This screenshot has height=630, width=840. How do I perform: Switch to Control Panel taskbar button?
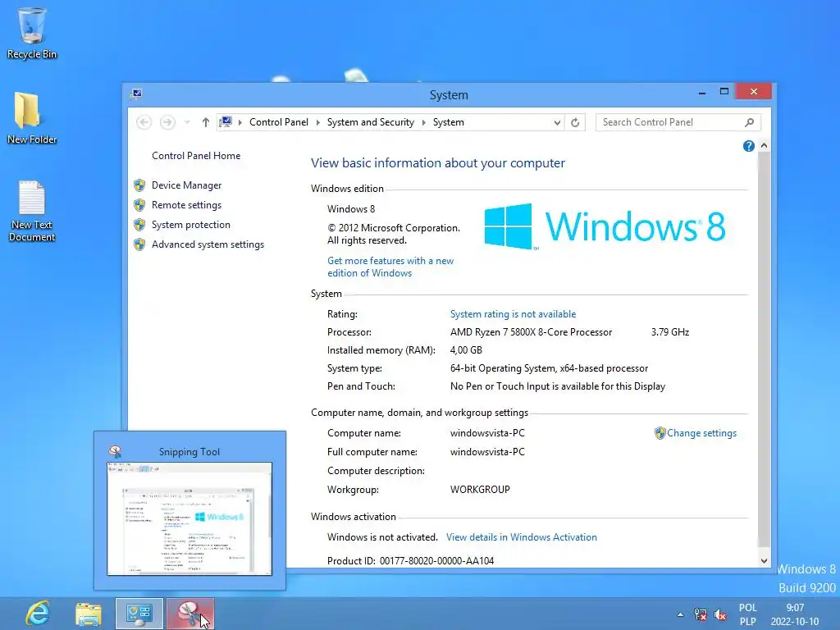(139, 614)
